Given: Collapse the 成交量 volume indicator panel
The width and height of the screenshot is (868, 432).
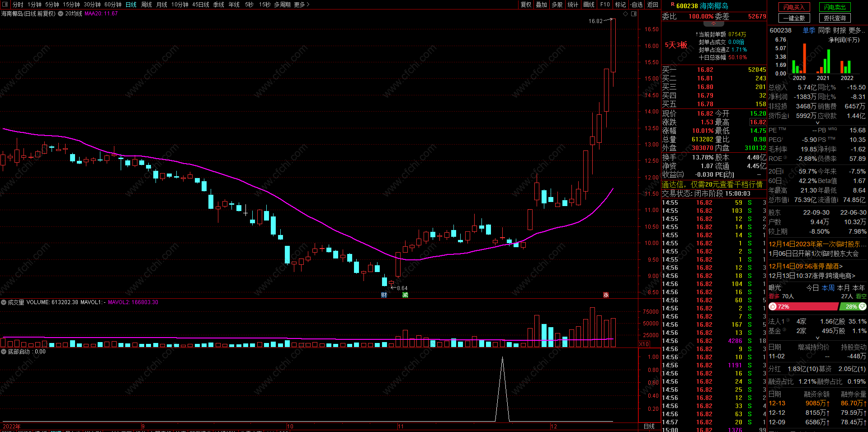Looking at the screenshot, I should 4,302.
